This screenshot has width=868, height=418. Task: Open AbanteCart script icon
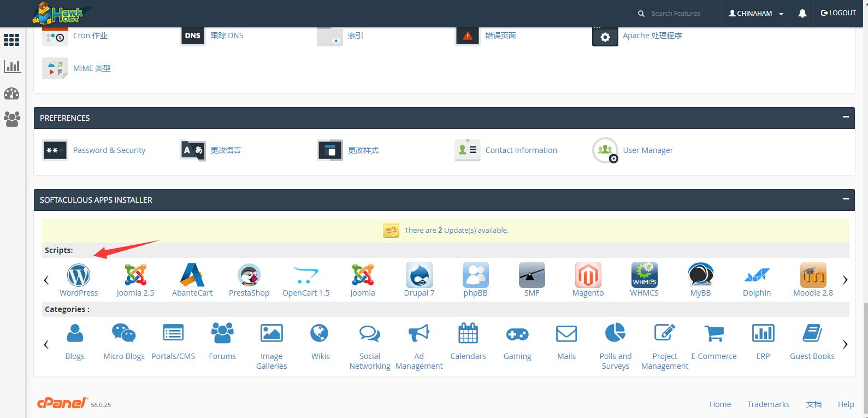pos(192,275)
